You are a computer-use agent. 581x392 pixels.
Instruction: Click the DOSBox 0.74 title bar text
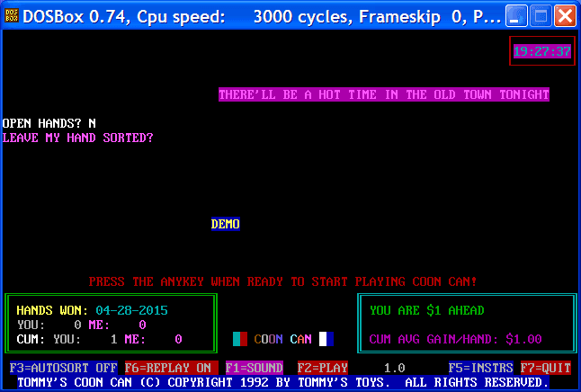tap(262, 17)
